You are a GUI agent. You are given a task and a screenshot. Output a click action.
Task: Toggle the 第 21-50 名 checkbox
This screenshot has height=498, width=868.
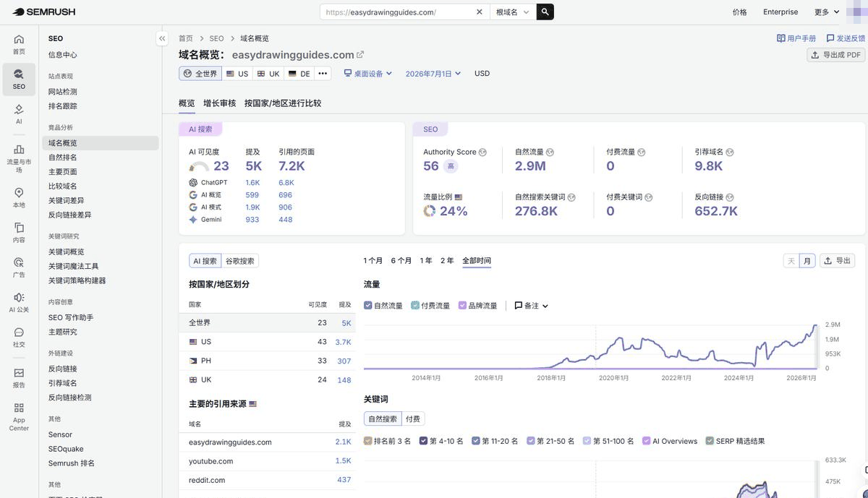[x=531, y=441]
